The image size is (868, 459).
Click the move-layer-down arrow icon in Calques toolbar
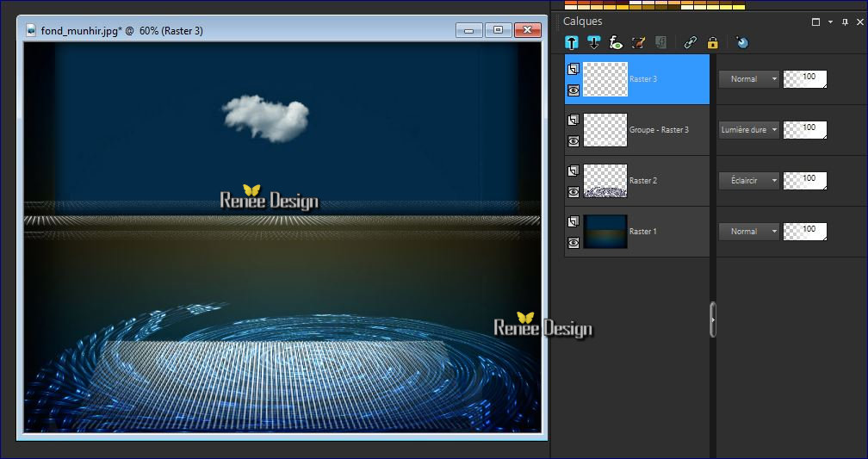(594, 43)
